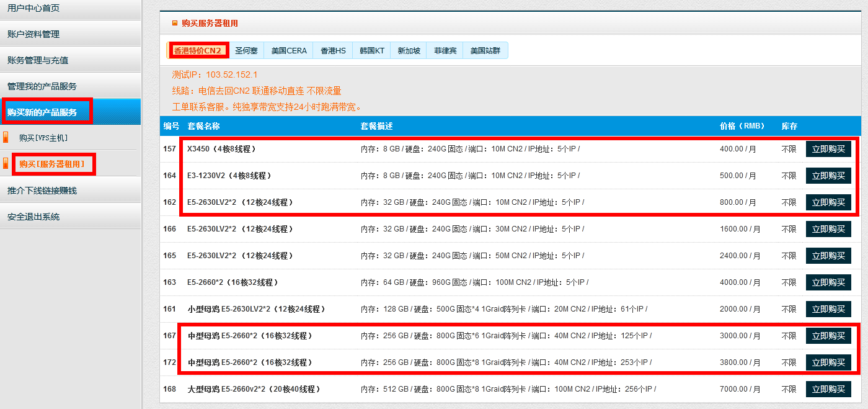The image size is (868, 409).
Task: Open the 香港特价CN2 tab
Action: click(x=197, y=51)
